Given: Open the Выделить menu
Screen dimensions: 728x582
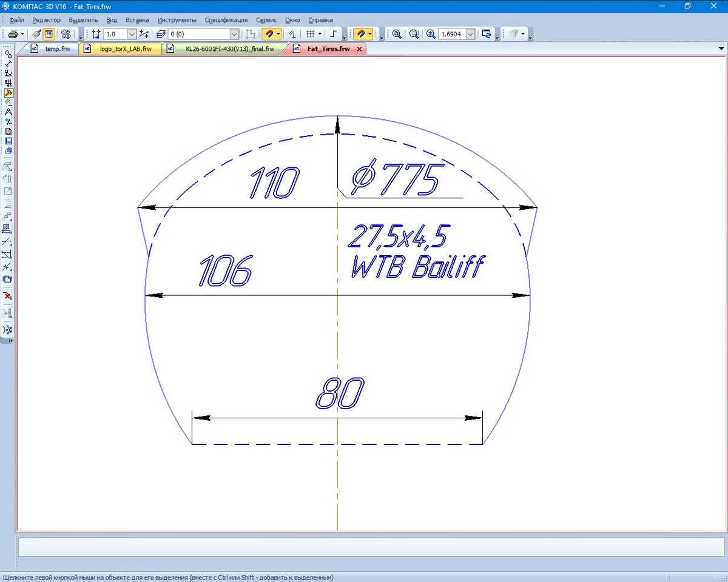Looking at the screenshot, I should pos(83,20).
